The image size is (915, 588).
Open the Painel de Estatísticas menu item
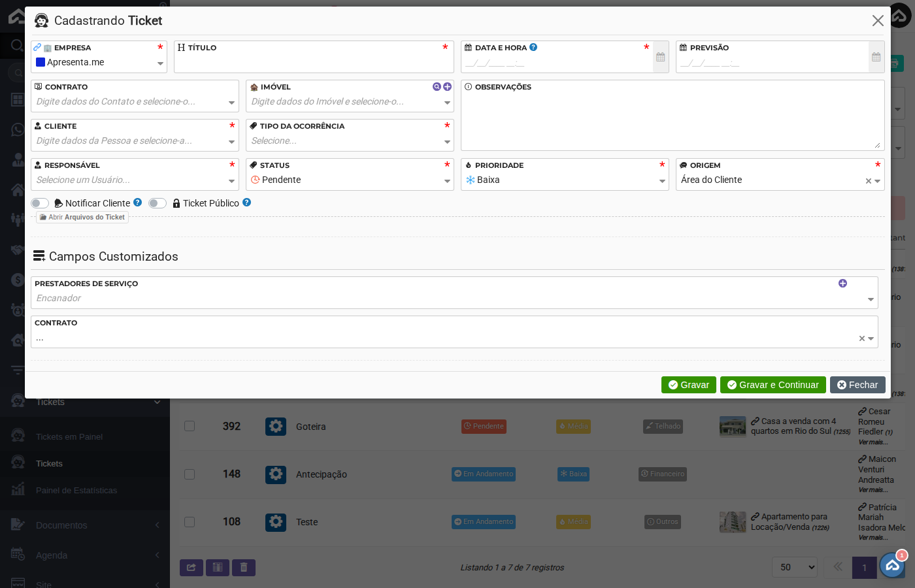click(x=76, y=491)
